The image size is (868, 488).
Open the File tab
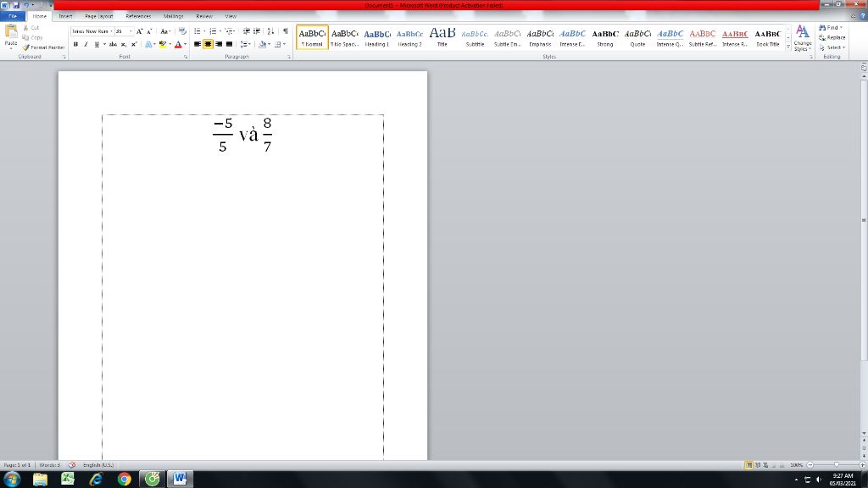pos(13,16)
